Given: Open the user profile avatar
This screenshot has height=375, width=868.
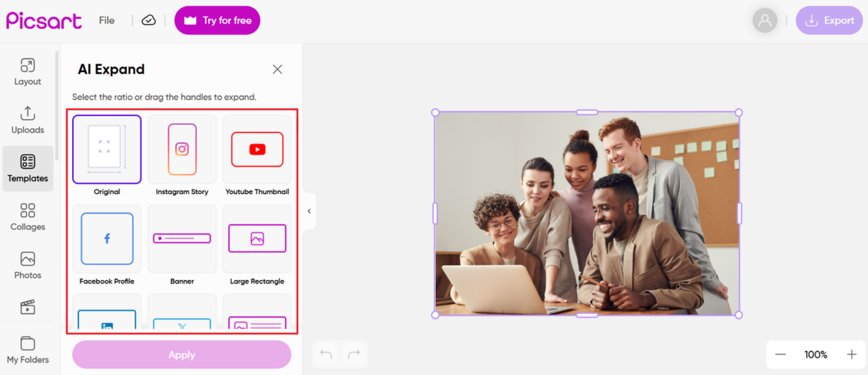Looking at the screenshot, I should pos(765,20).
